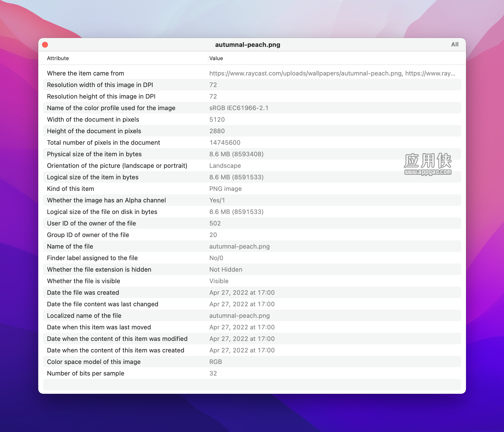
Task: Select the color profile name row
Action: tap(252, 108)
